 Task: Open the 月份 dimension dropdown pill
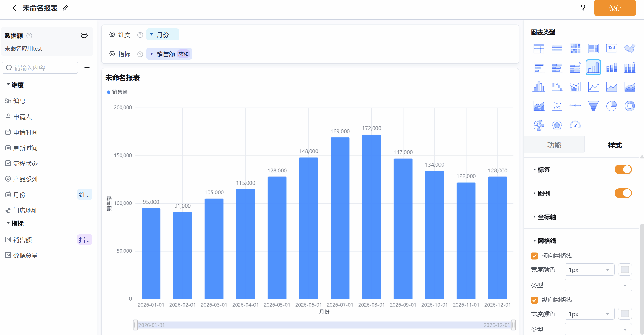(163, 35)
